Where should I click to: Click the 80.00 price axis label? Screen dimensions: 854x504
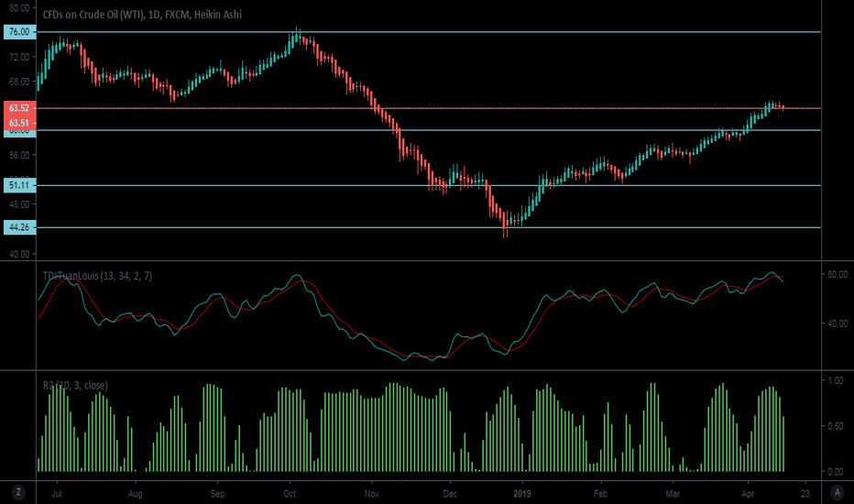point(19,7)
